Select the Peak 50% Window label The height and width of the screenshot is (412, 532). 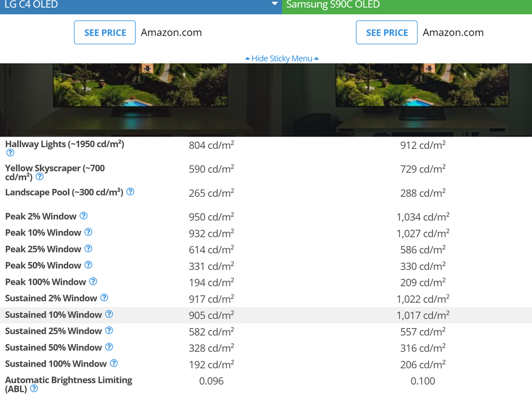(43, 265)
